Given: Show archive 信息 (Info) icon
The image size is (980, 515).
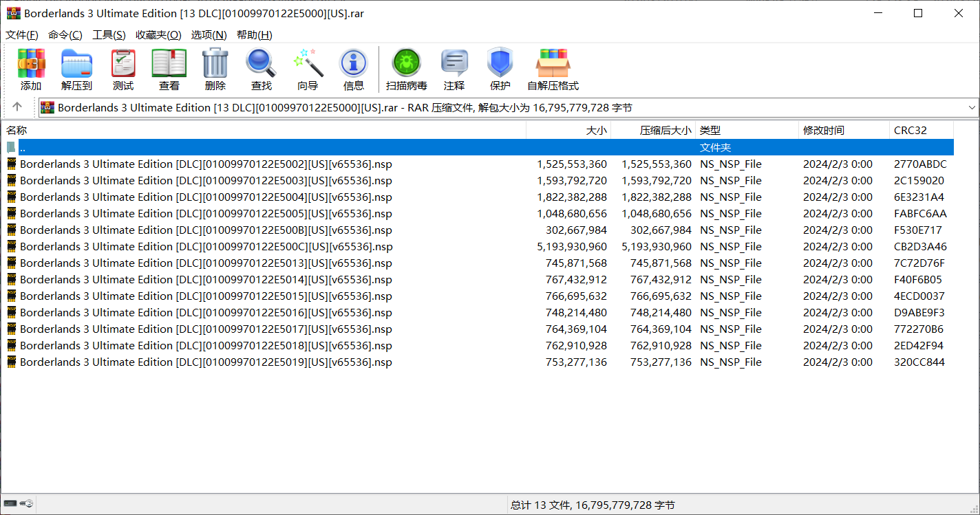Looking at the screenshot, I should 354,63.
